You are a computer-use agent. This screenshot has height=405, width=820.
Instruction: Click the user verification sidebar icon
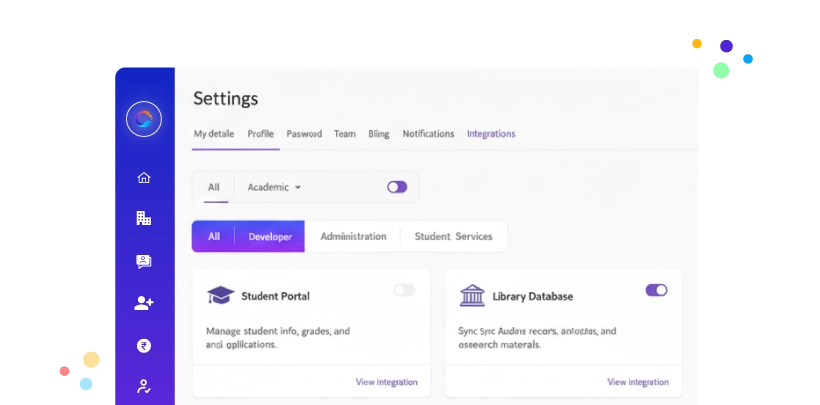coord(144,386)
